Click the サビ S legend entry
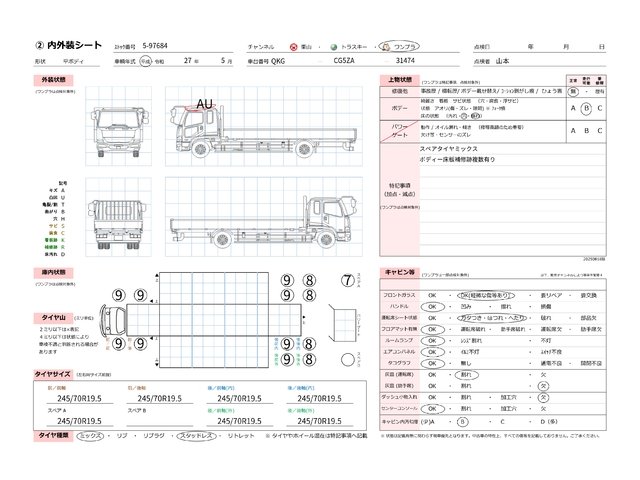Image resolution: width=640 pixels, height=480 pixels. click(57, 226)
